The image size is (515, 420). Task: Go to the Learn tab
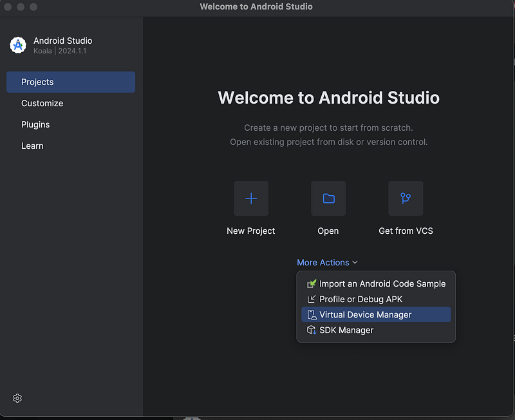[x=71, y=146]
